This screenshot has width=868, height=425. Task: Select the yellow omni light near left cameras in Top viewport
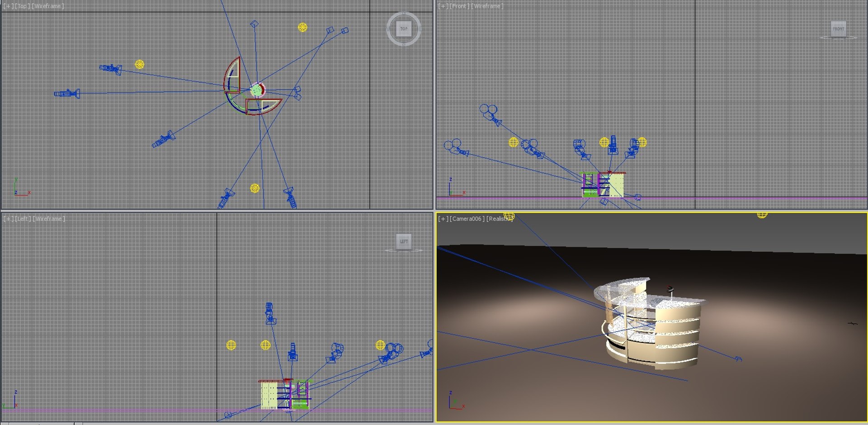(140, 65)
